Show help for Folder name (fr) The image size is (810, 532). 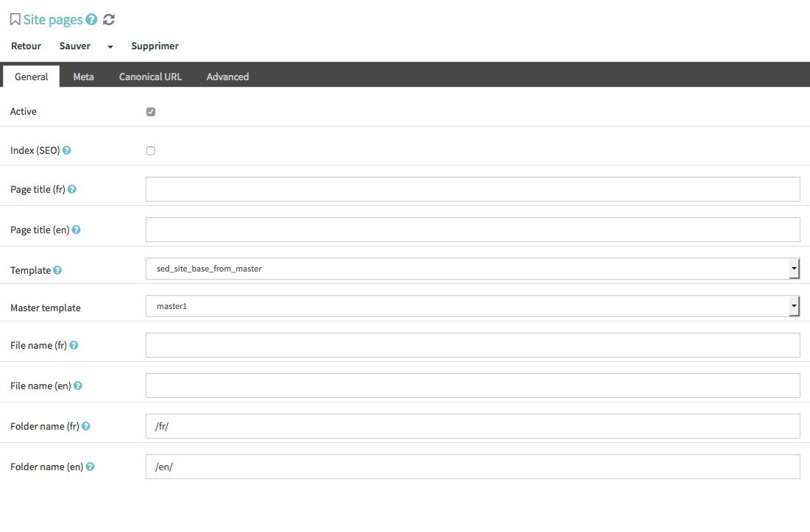point(86,426)
